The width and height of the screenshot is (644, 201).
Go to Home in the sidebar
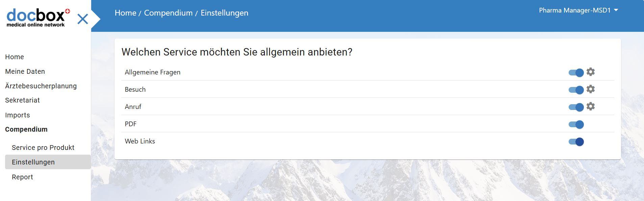tap(15, 57)
